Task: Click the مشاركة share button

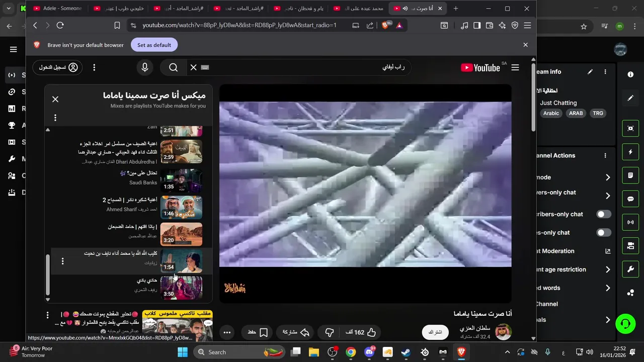Action: [295, 332]
